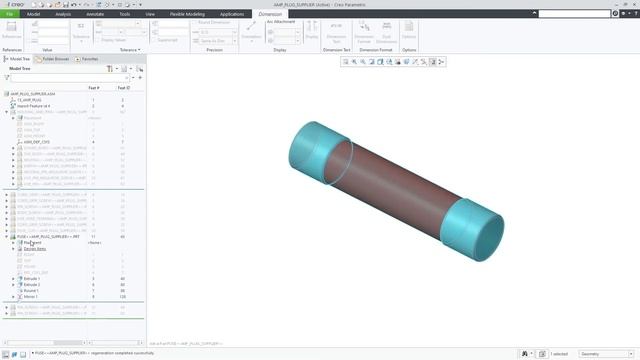Image resolution: width=640 pixels, height=360 pixels.
Task: Click the Save icon in quick access toolbar
Action: (65, 4)
